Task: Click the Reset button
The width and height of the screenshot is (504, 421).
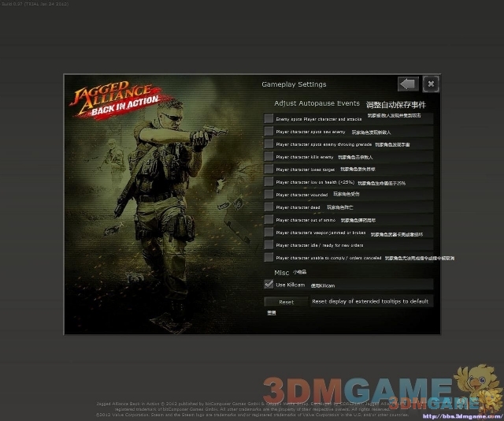Action: (286, 302)
